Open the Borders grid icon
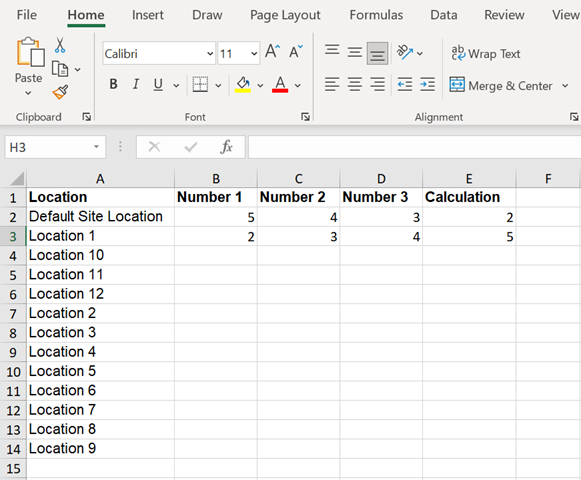 point(200,85)
